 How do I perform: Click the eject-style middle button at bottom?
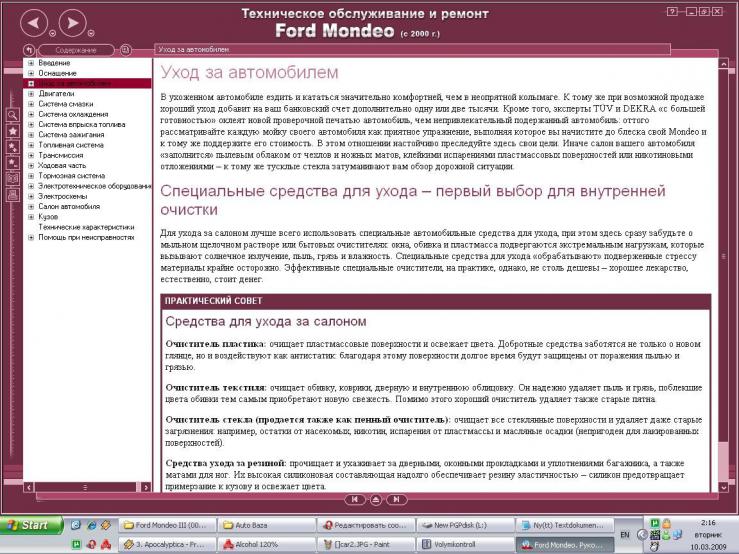coord(376,500)
